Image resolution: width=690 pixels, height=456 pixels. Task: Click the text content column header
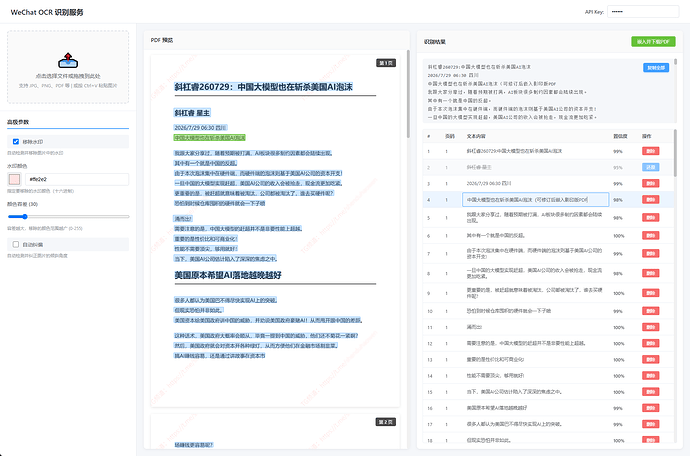click(476, 136)
